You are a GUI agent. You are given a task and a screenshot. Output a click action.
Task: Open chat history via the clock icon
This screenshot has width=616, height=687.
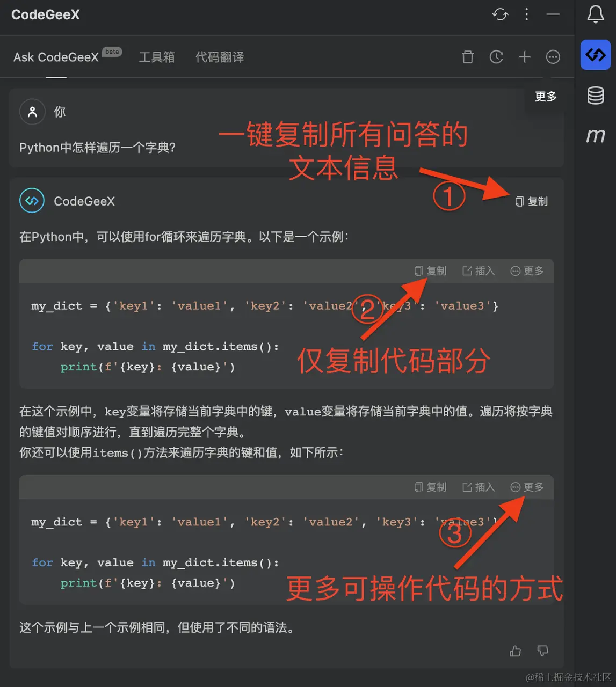pyautogui.click(x=496, y=57)
